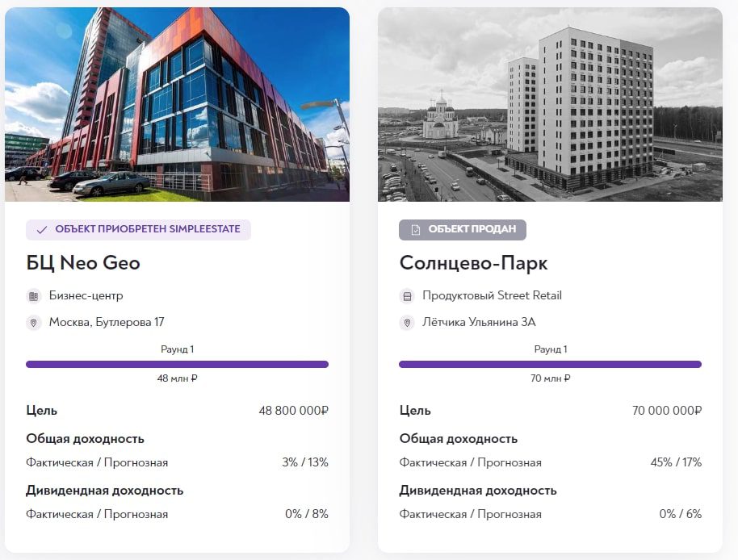Open the БЦ Neo Geo title link

pos(83,263)
